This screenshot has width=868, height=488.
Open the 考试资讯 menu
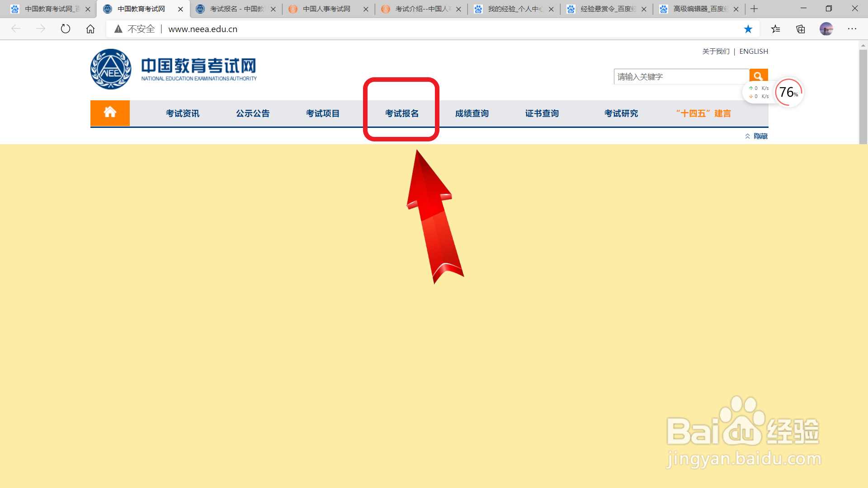[x=183, y=113]
